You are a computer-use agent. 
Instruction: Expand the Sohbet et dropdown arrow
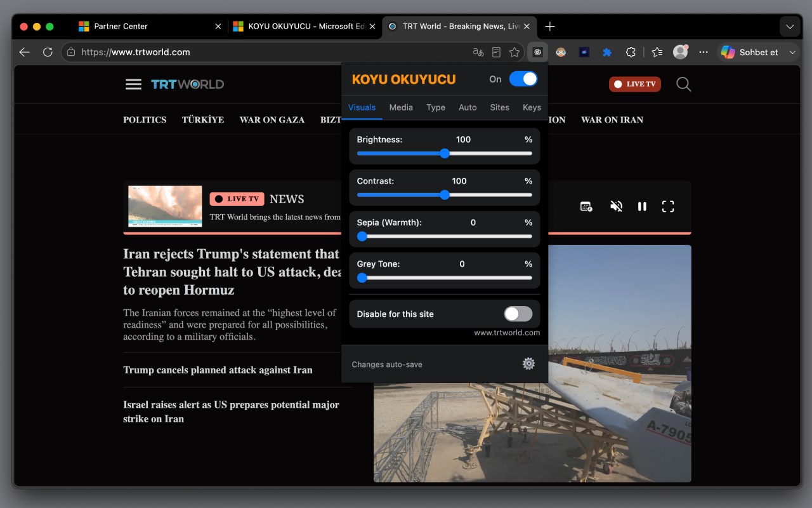792,52
